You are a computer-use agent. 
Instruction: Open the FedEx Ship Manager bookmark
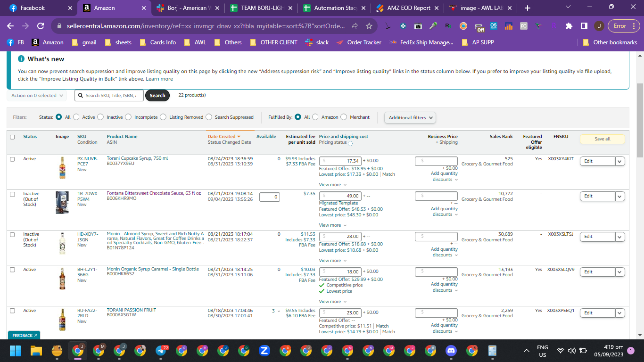[x=421, y=42]
